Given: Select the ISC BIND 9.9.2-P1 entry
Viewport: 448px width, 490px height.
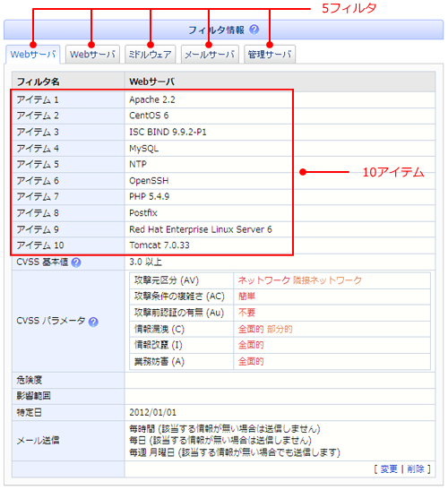Looking at the screenshot, I should click(168, 133).
